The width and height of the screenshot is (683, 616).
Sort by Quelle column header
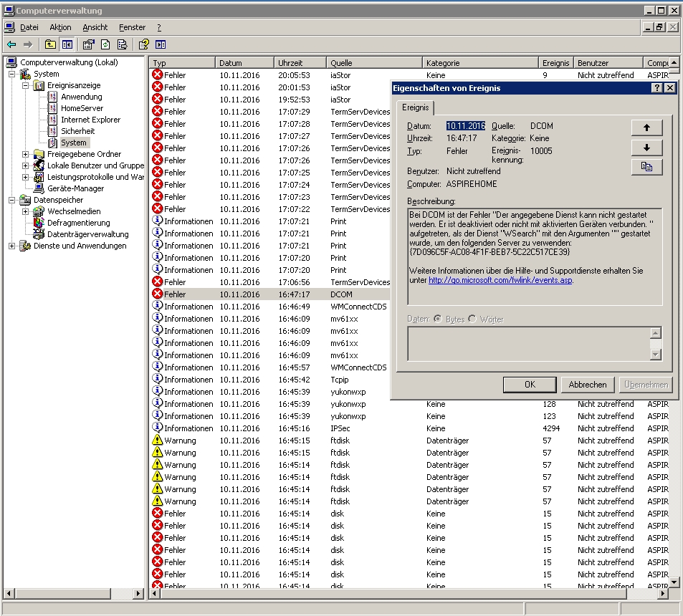coord(374,63)
